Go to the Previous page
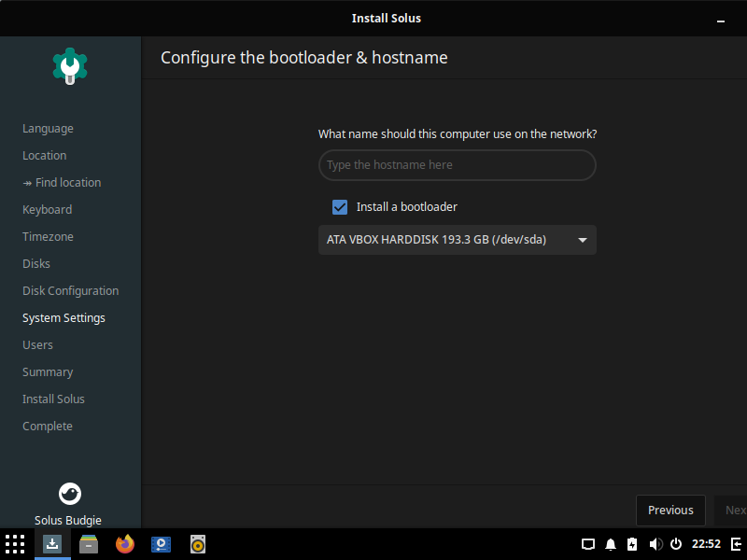The width and height of the screenshot is (747, 560). coord(670,510)
